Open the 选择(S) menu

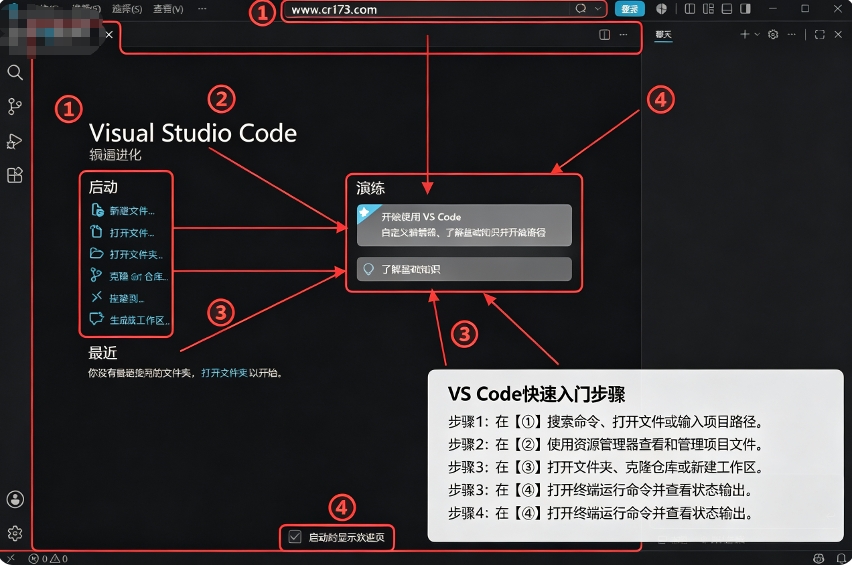tap(127, 9)
